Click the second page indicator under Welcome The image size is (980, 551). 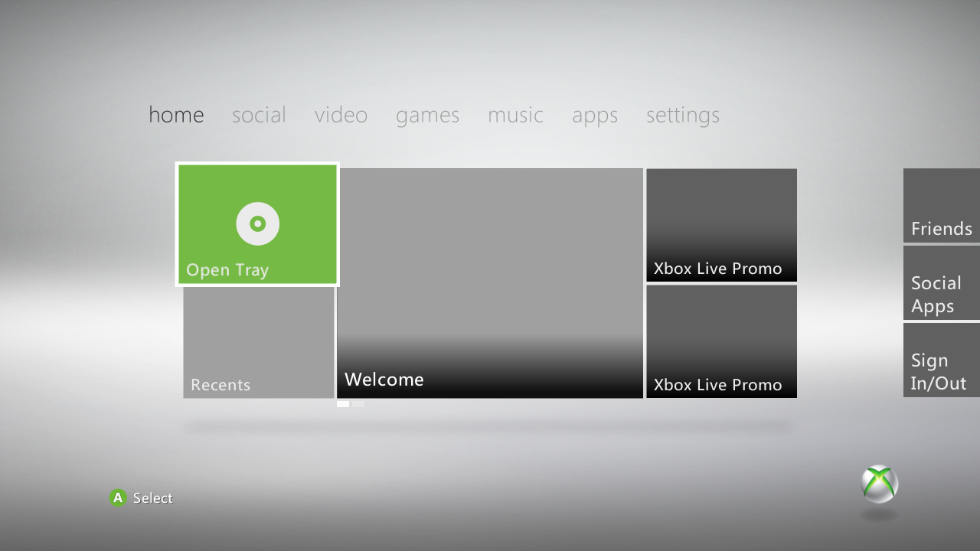[x=358, y=404]
